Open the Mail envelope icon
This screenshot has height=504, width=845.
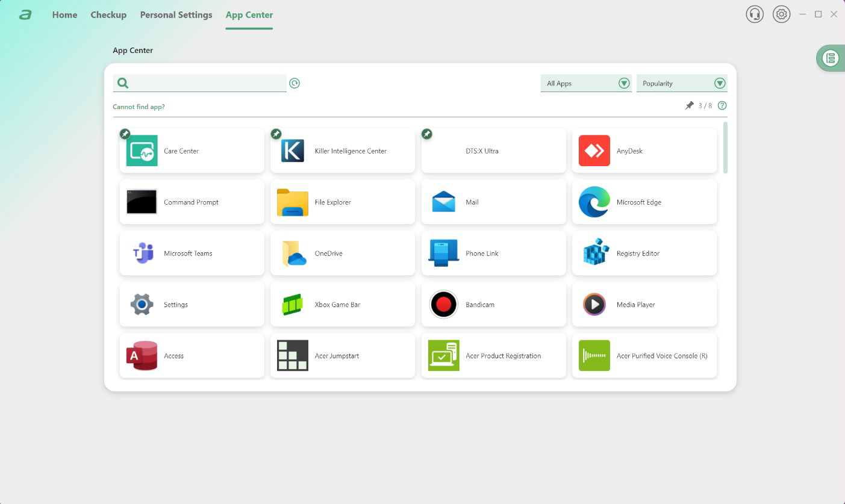click(x=444, y=202)
